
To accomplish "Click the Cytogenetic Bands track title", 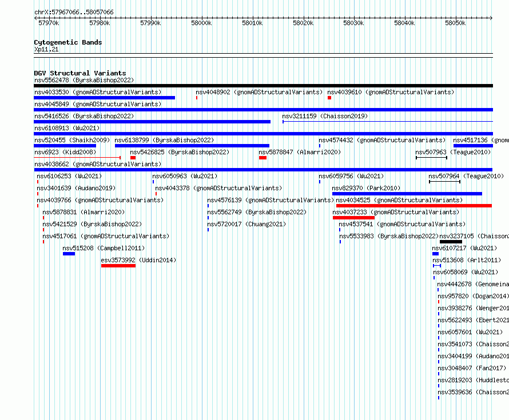I will pyautogui.click(x=68, y=42).
